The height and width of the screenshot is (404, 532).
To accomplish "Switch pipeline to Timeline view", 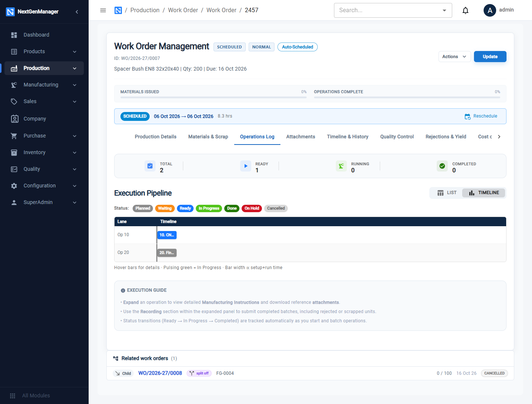I will (484, 193).
